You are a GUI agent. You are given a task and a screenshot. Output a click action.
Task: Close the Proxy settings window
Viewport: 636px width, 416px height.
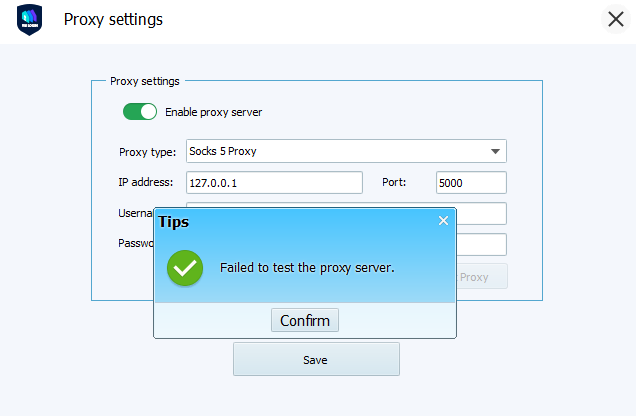[615, 20]
